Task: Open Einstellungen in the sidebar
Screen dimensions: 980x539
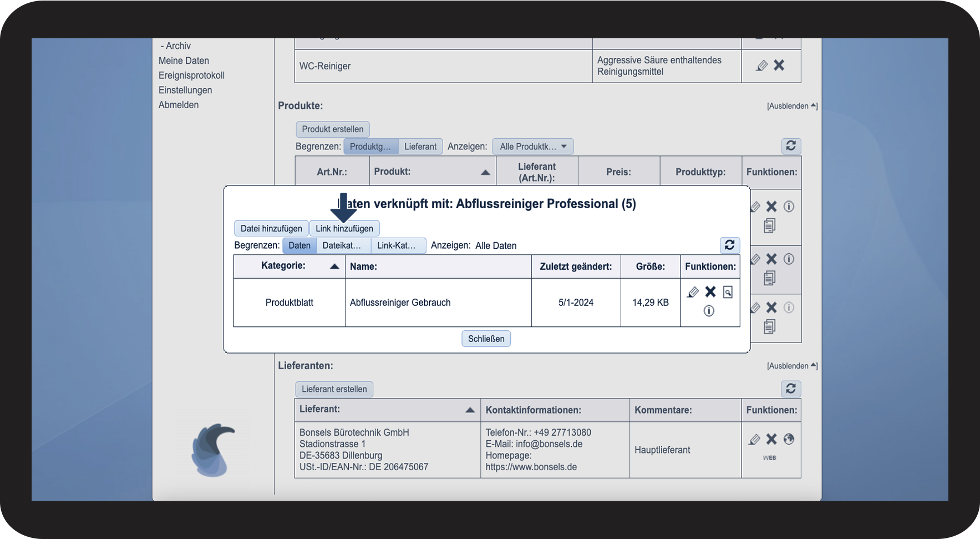Action: pos(185,90)
